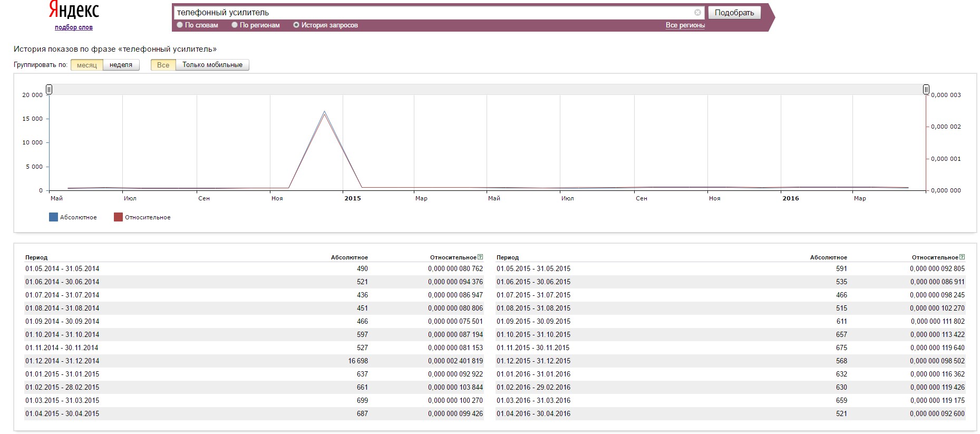Select the period 01.11.2014 - 30.11.2014

point(62,348)
